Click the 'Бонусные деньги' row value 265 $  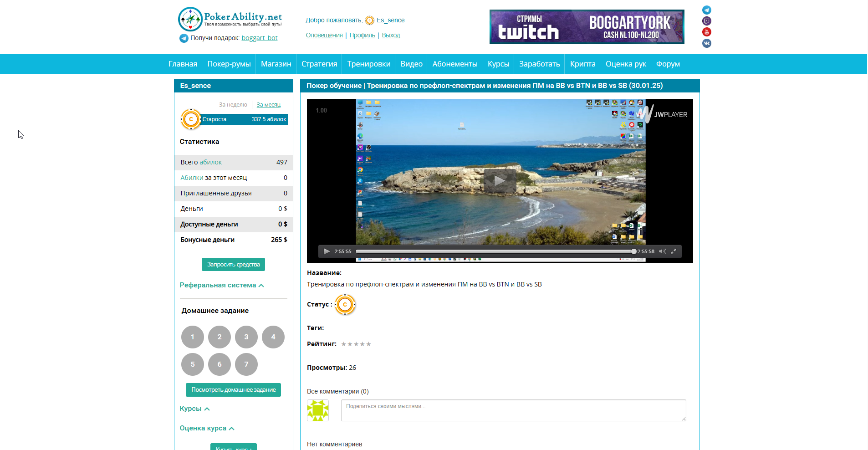pos(279,240)
